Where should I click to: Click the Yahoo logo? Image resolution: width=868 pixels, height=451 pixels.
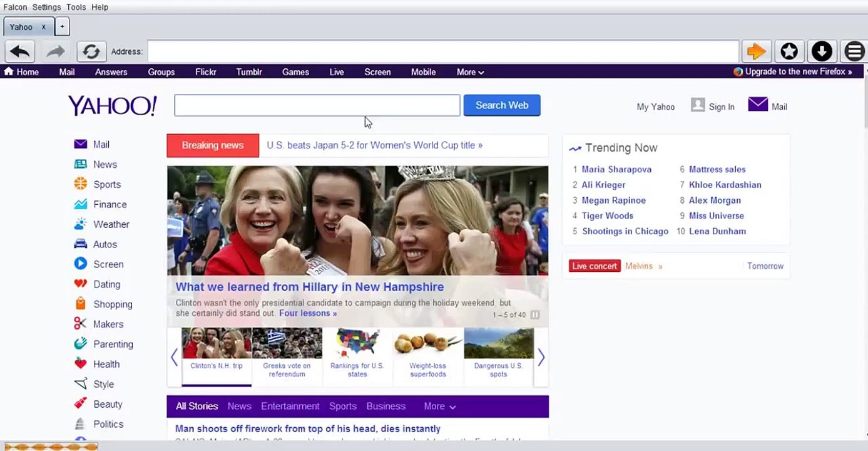click(x=112, y=106)
